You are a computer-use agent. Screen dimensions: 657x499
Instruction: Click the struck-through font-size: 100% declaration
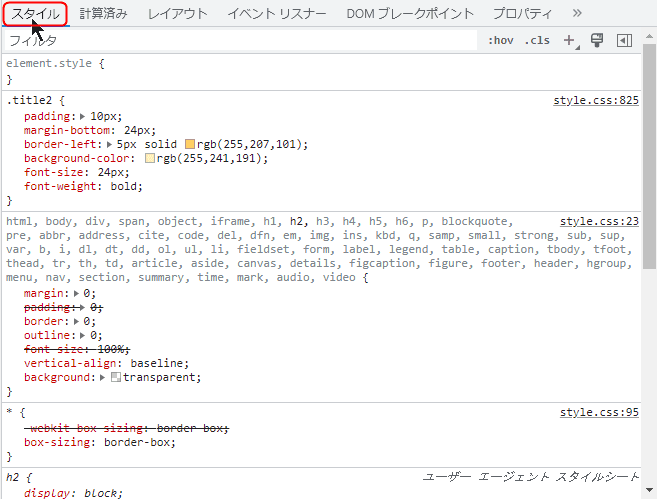click(x=77, y=349)
